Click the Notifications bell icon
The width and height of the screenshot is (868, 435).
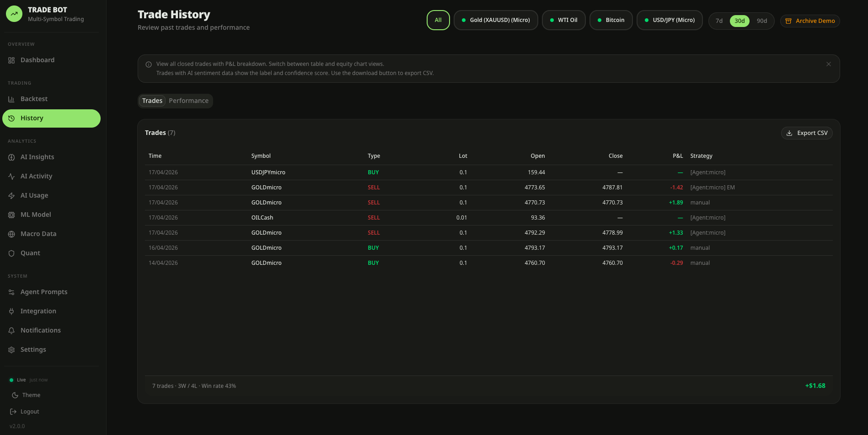[x=11, y=331]
